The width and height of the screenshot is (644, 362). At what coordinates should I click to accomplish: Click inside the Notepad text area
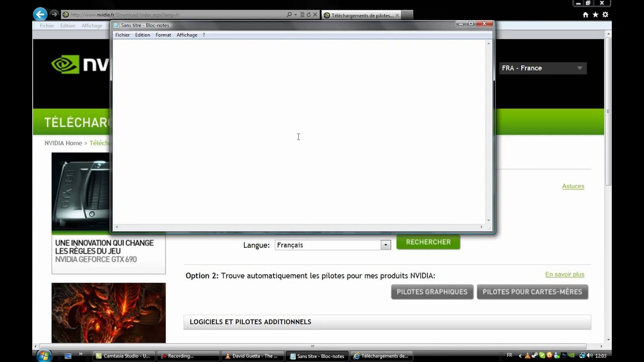point(299,132)
